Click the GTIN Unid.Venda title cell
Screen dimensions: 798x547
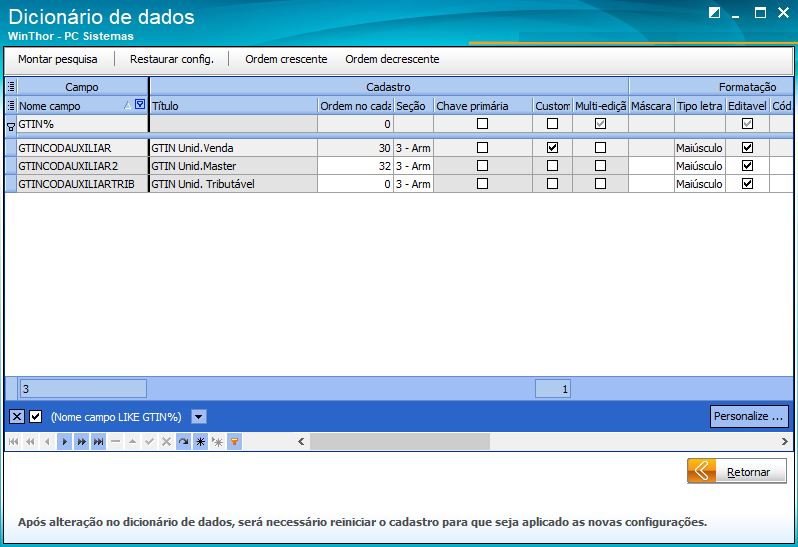234,148
